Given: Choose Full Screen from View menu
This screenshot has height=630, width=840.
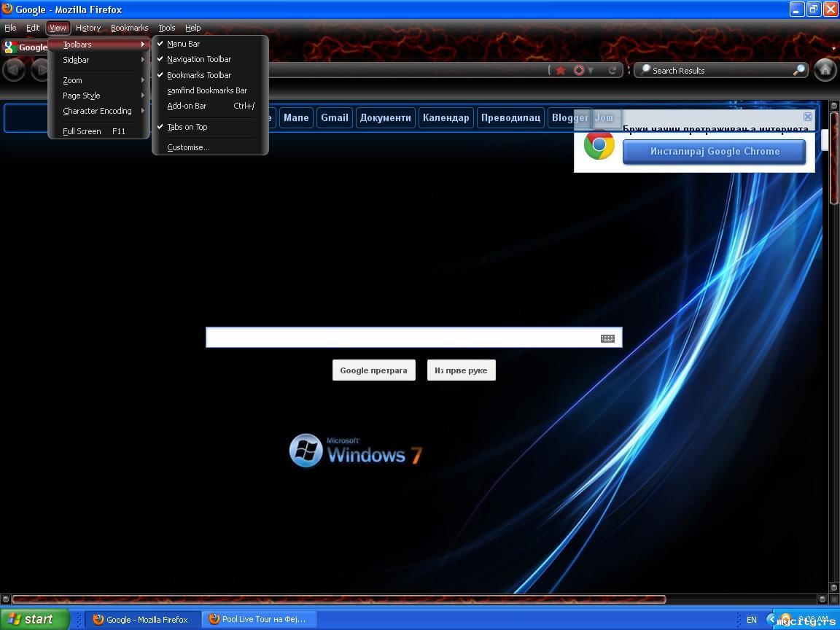Looking at the screenshot, I should tap(98, 131).
